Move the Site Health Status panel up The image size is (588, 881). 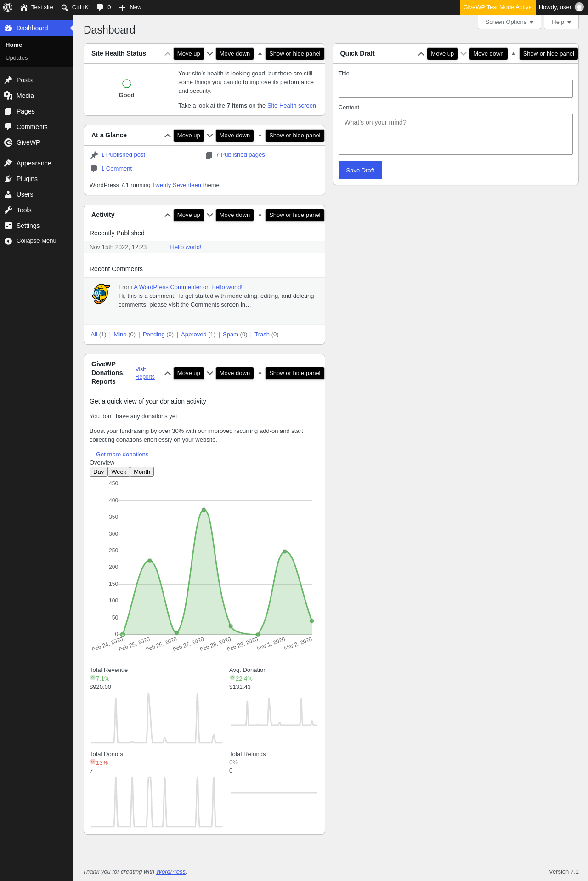[168, 54]
